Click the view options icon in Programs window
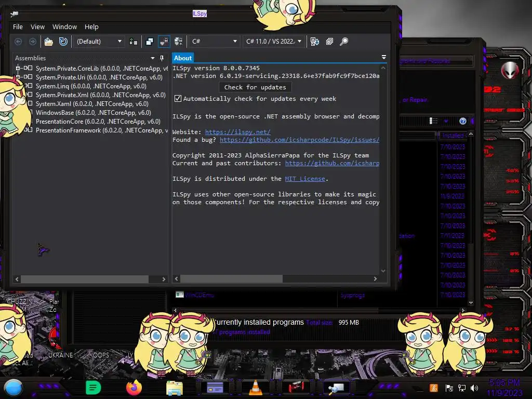 (x=433, y=121)
